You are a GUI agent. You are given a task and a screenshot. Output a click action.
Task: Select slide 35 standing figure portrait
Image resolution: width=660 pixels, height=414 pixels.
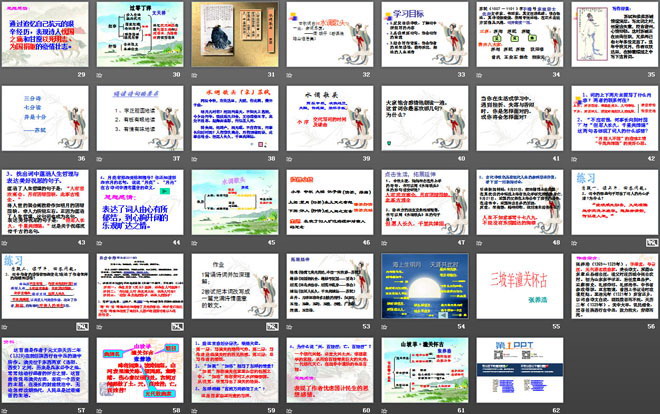615,34
